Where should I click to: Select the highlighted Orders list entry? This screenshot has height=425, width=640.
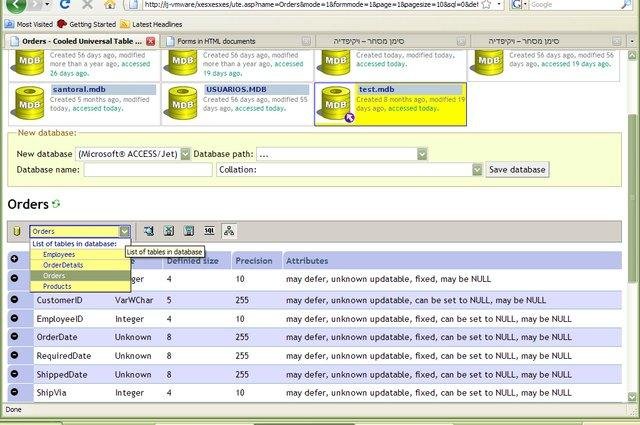click(x=80, y=276)
